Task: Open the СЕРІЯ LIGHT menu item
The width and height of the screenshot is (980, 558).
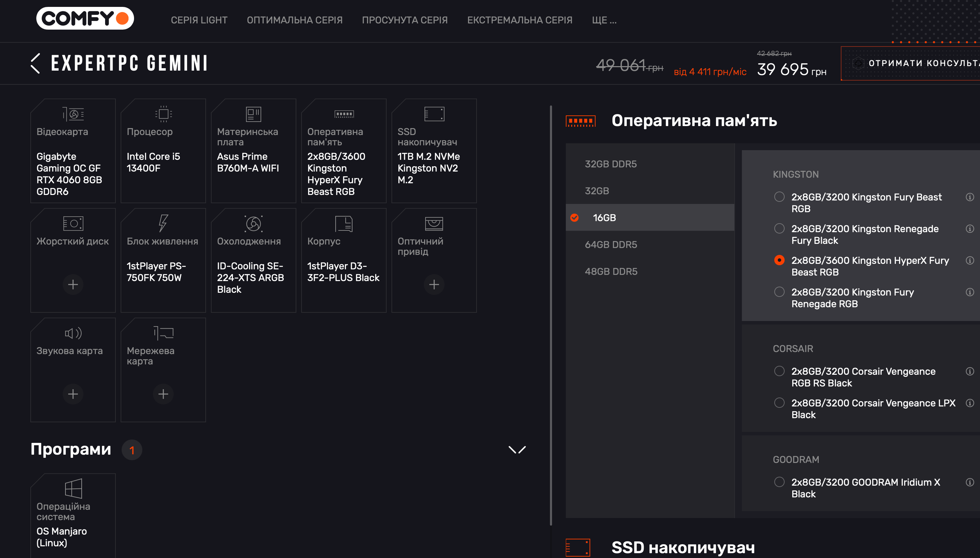Action: point(199,20)
